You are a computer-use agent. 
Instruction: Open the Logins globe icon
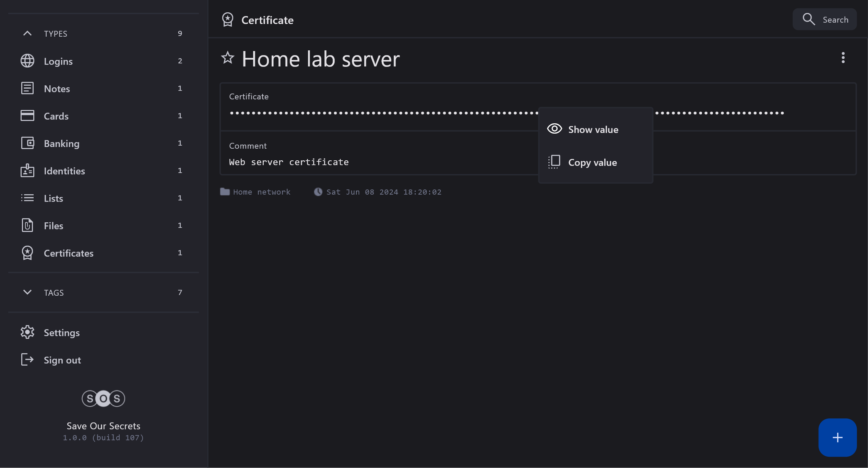(27, 61)
